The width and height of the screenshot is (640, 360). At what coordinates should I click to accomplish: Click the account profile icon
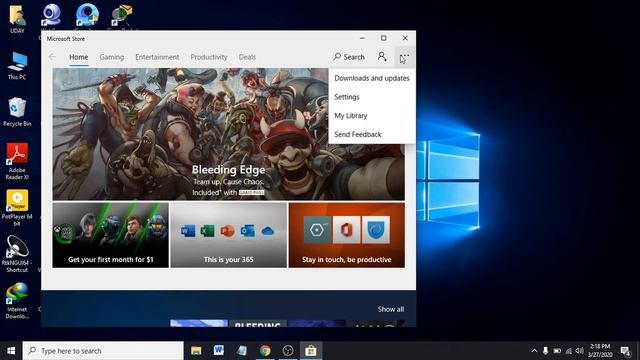(x=382, y=57)
